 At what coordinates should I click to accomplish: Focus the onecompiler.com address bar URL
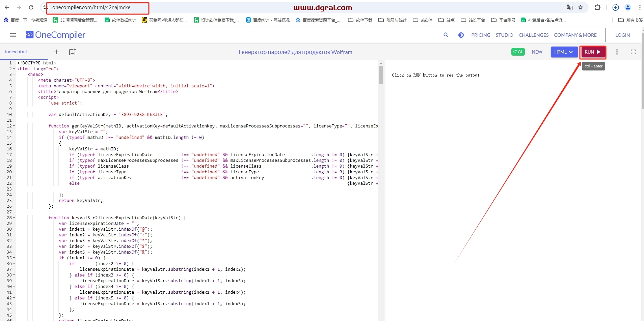click(91, 7)
